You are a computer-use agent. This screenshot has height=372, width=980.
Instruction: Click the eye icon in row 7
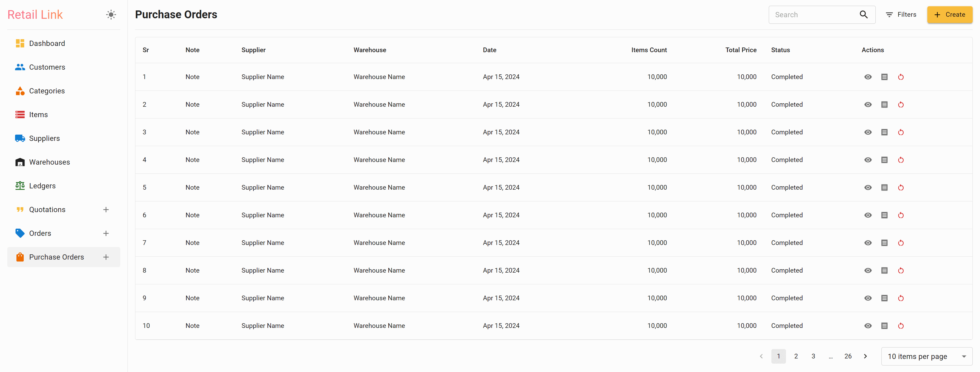point(868,243)
